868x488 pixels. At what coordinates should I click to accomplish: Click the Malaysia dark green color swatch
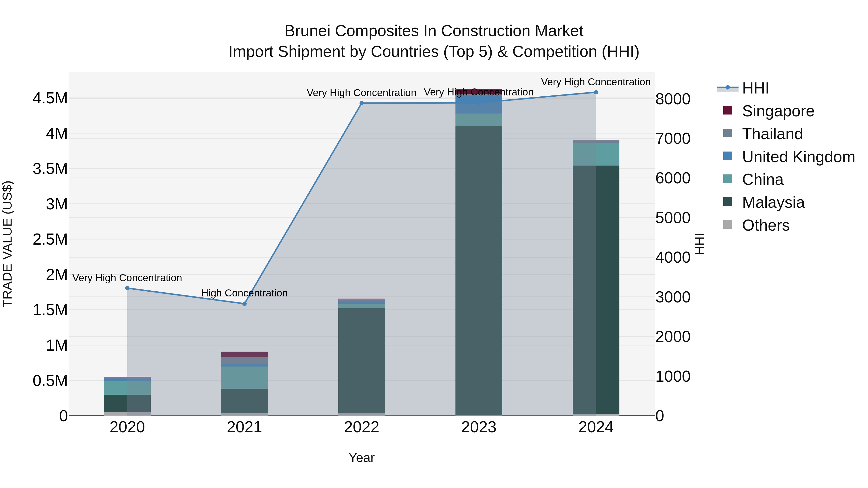[x=727, y=201]
